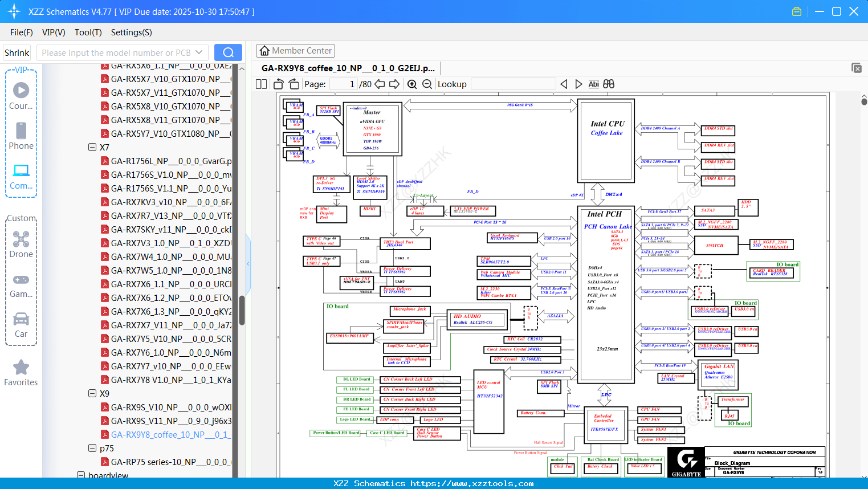This screenshot has height=489, width=868.
Task: Click the PDF icon beside GA-RX7Y8 V1.0_NP
Action: tap(105, 380)
